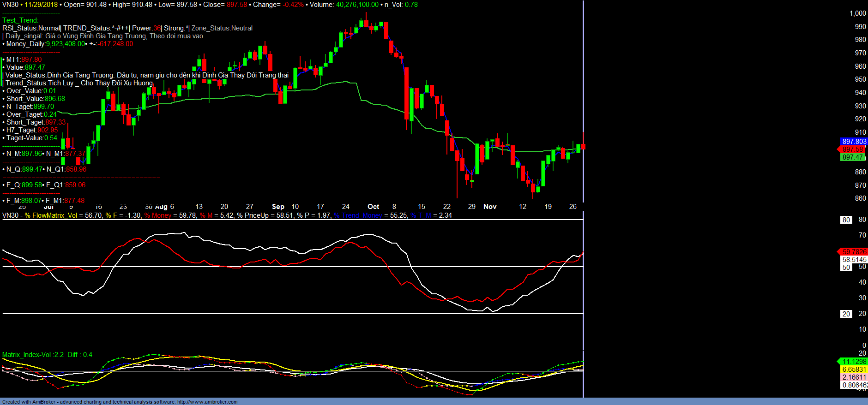
Task: Click the 1,000 price axis label
Action: coord(857,13)
